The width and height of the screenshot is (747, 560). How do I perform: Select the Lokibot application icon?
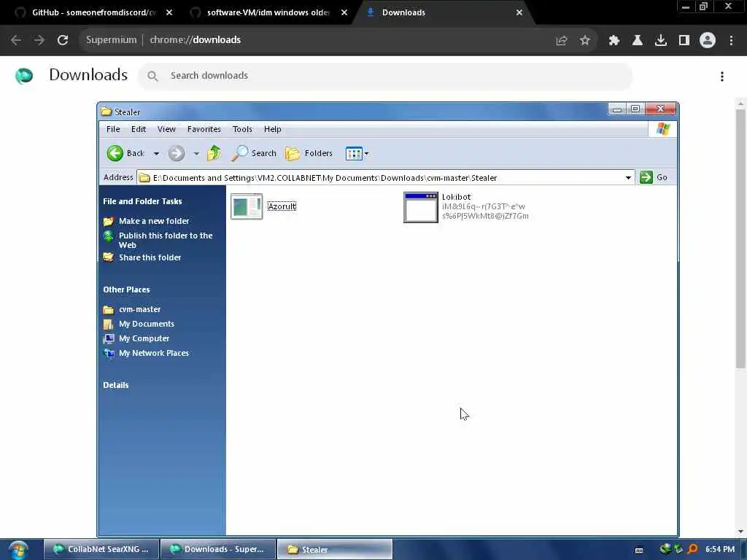click(421, 207)
